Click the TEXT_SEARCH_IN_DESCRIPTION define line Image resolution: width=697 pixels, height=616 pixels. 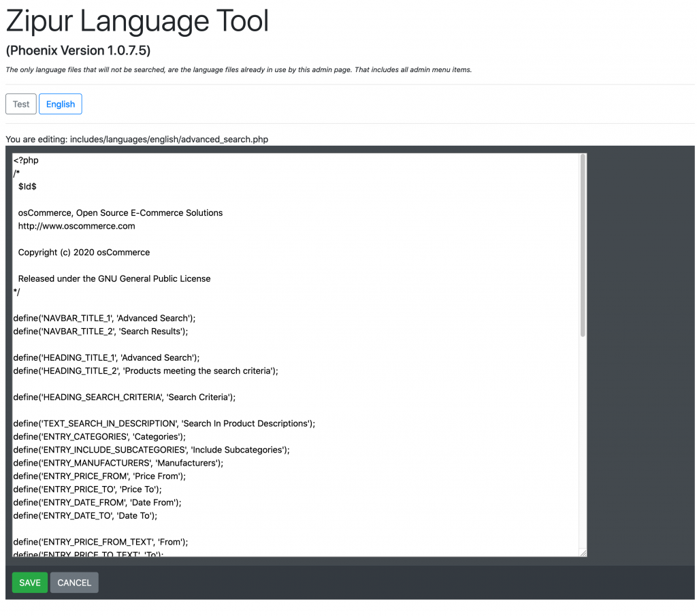[x=164, y=423]
